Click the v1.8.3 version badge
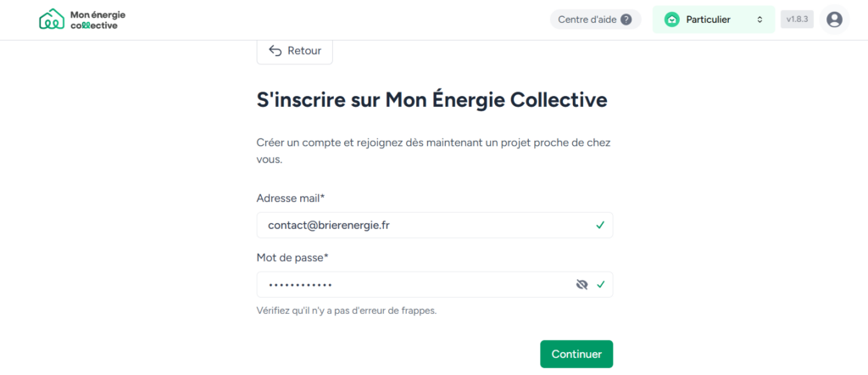Screen dimensions: 868x375 coord(797,20)
